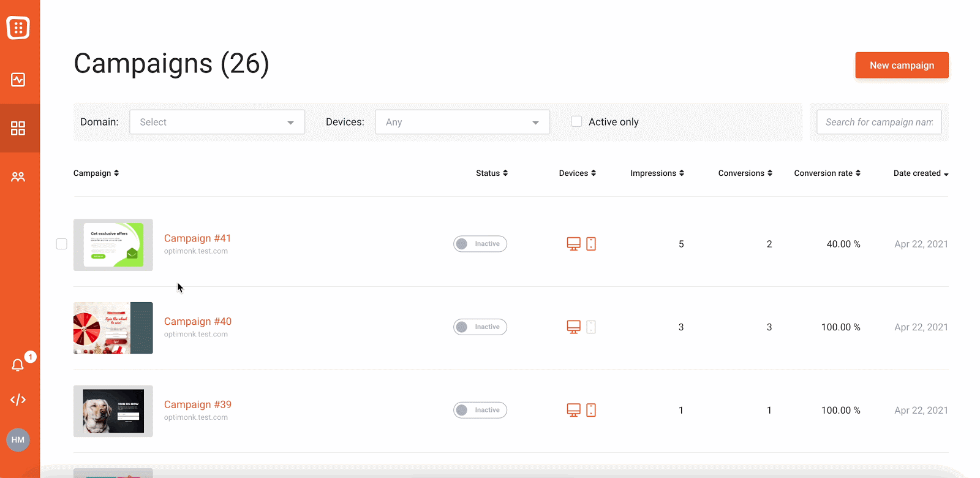This screenshot has height=478, width=980.
Task: Sort table by Impressions header
Action: [x=657, y=173]
